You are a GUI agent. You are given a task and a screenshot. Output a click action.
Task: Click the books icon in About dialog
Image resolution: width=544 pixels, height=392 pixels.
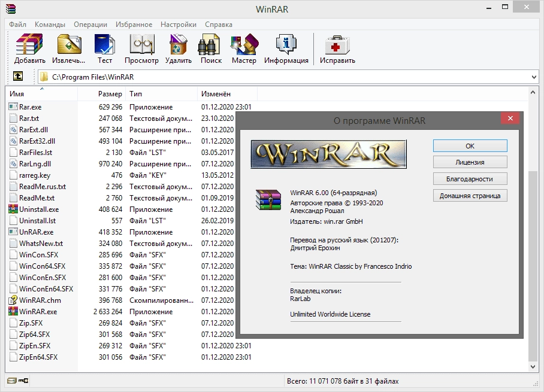[268, 200]
